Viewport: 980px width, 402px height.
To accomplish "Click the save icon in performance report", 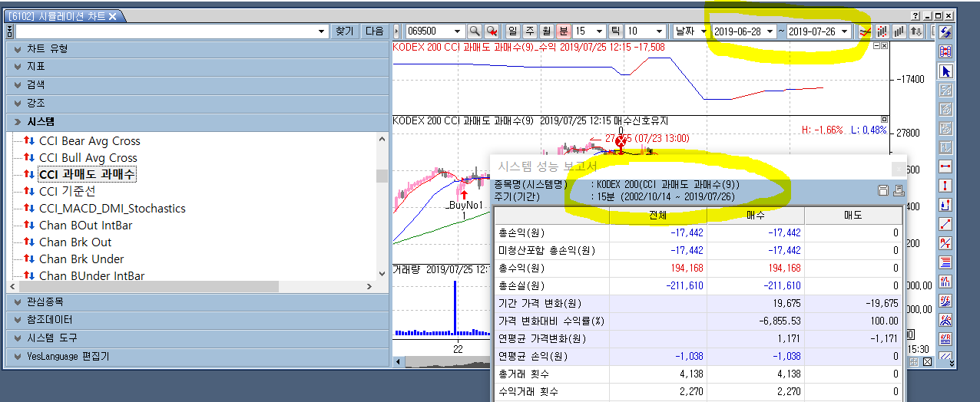I will 883,190.
